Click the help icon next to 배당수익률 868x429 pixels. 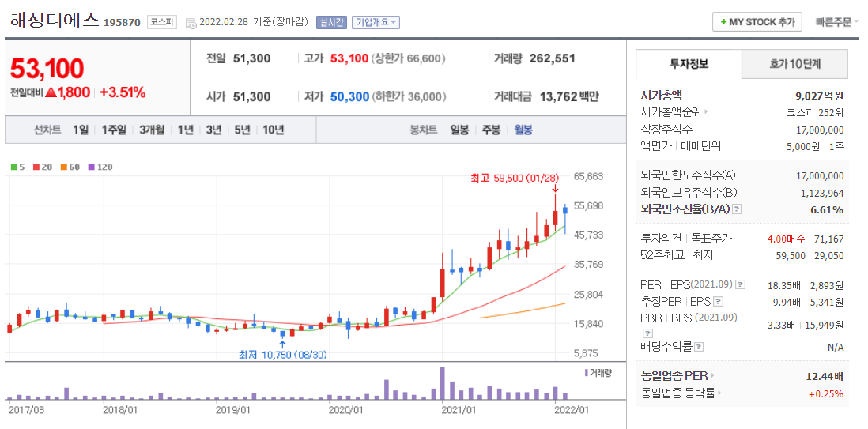(x=699, y=347)
